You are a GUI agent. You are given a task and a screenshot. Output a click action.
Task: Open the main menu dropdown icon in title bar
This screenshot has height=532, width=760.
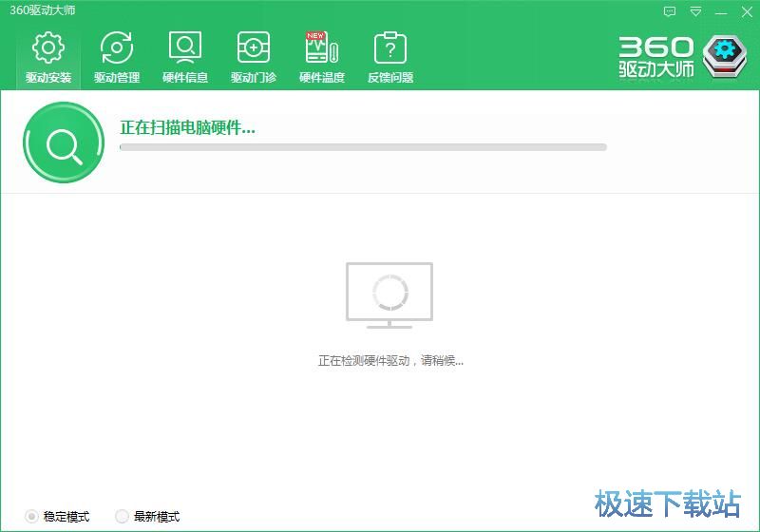pos(695,11)
